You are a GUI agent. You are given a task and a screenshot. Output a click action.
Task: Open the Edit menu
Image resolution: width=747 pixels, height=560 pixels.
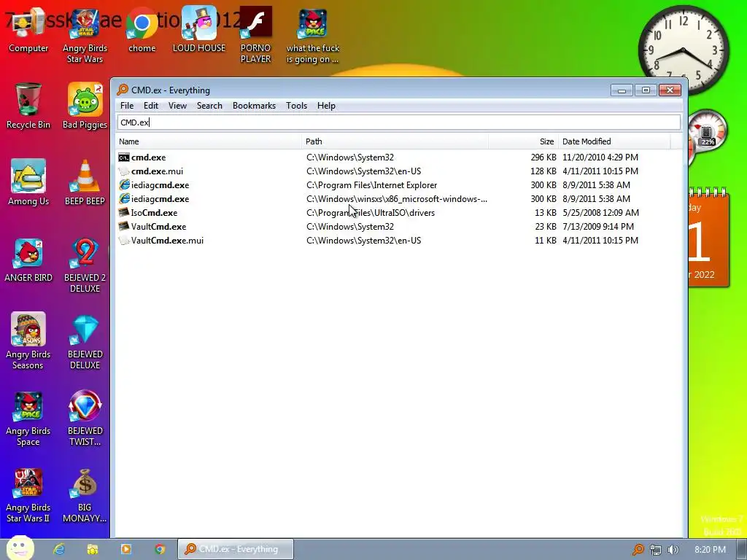(151, 106)
